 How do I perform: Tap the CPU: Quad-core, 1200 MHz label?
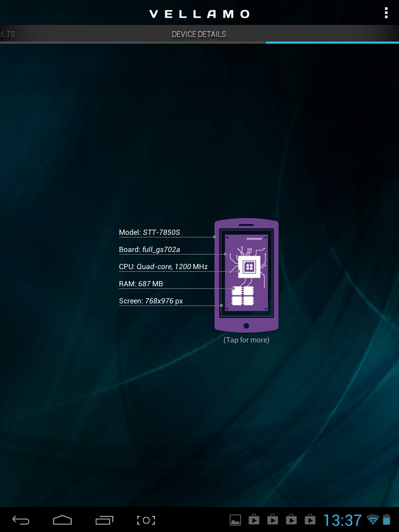coord(163,267)
